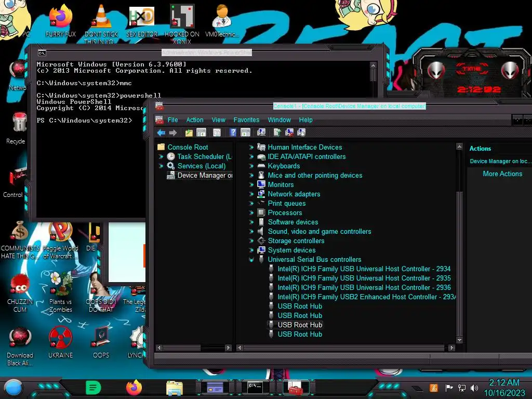This screenshot has height=399, width=532.
Task: Select Console Root in the tree
Action: coord(188,147)
